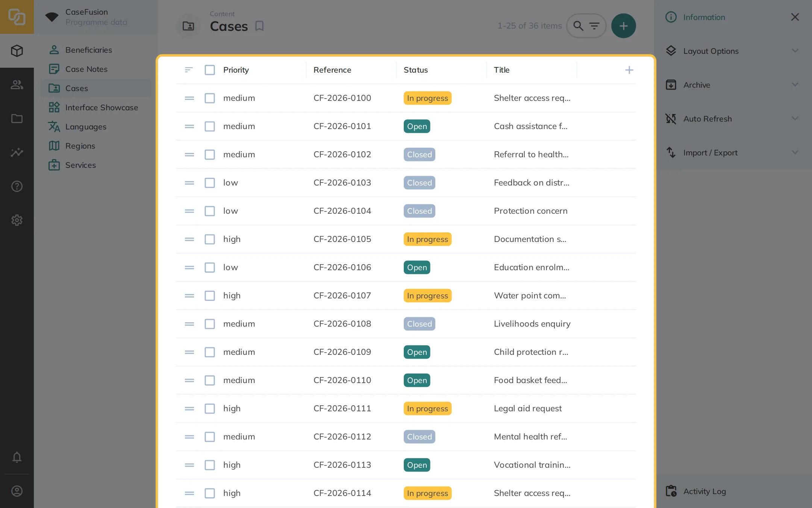Tick the checkbox for case CF-2026-0105

pos(210,239)
